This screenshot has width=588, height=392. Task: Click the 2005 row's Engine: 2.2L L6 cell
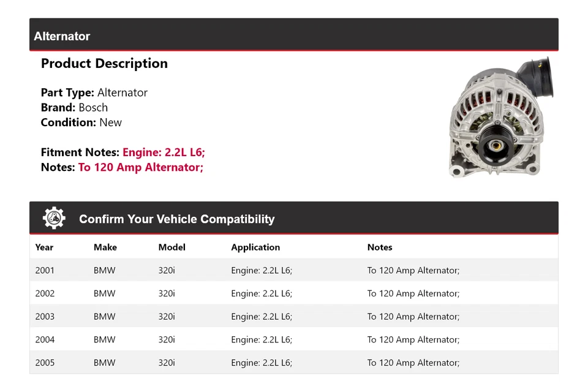[262, 363]
